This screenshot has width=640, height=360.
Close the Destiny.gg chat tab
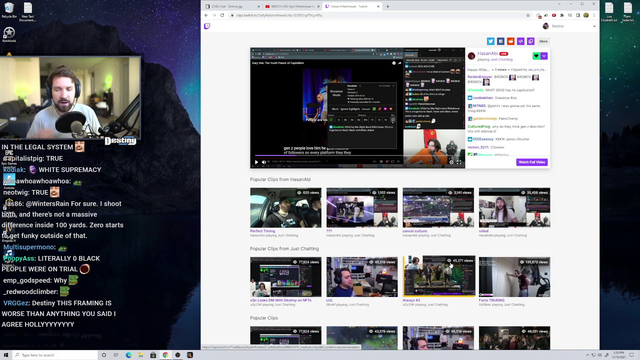(258, 6)
